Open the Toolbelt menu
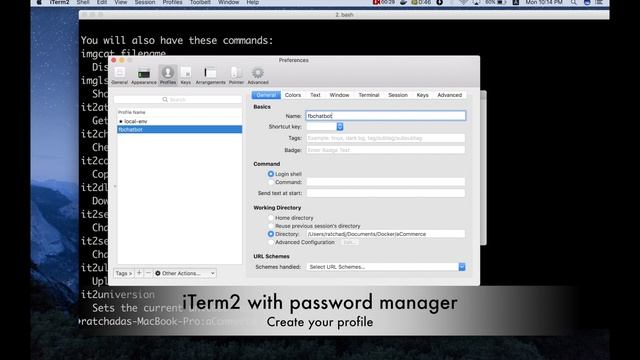640x360 pixels. click(x=200, y=2)
